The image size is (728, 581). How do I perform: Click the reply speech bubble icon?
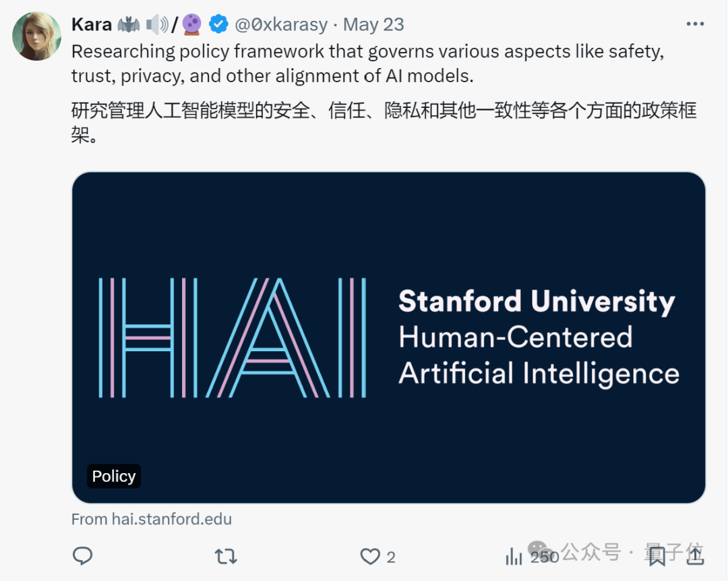tap(82, 556)
